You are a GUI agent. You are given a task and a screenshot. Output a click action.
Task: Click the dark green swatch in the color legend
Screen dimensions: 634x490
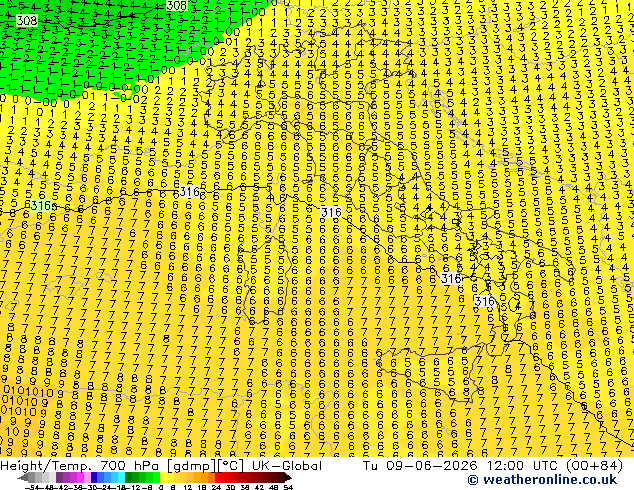(128, 477)
